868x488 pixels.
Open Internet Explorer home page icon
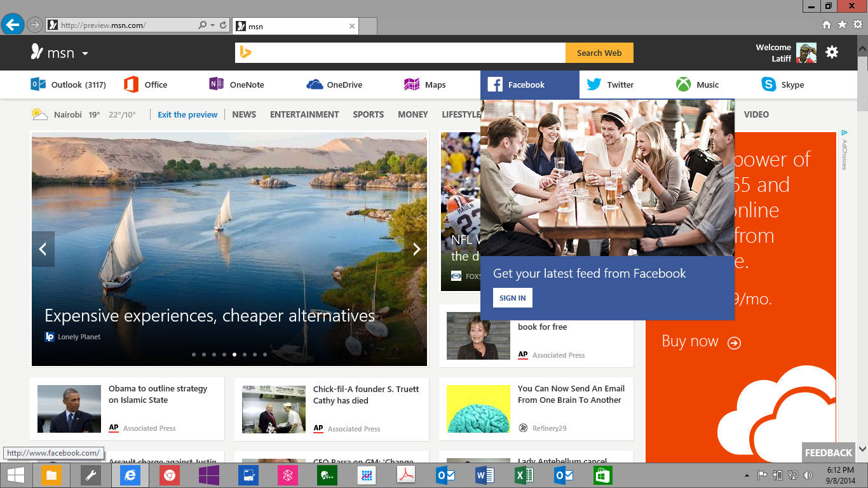827,25
